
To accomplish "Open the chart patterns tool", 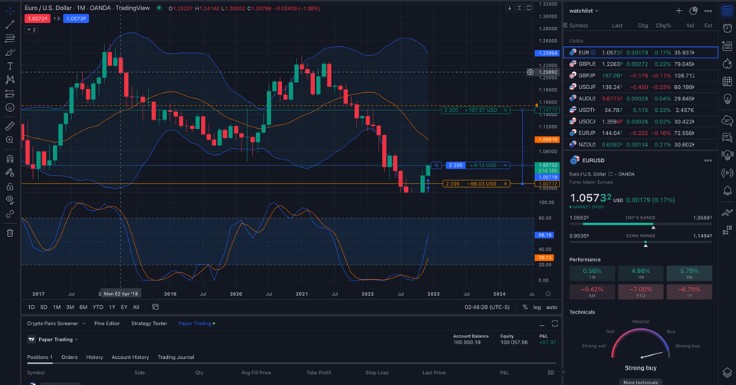I will click(10, 80).
